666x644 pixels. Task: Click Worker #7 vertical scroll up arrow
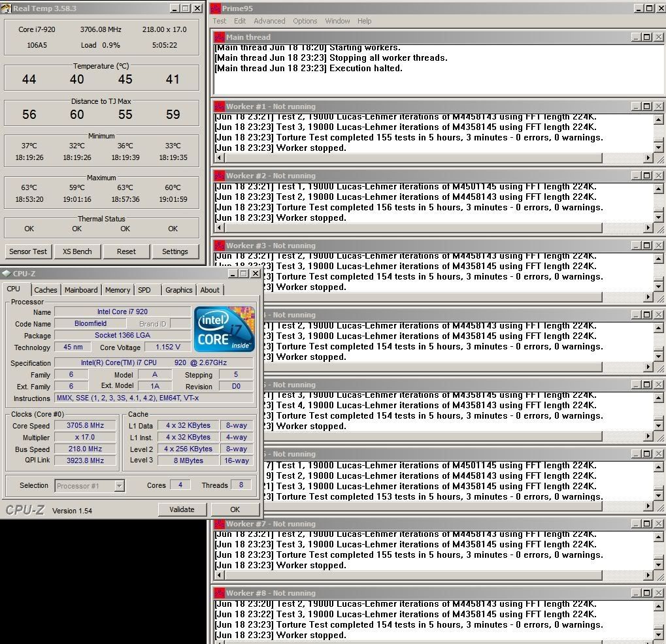(x=659, y=537)
